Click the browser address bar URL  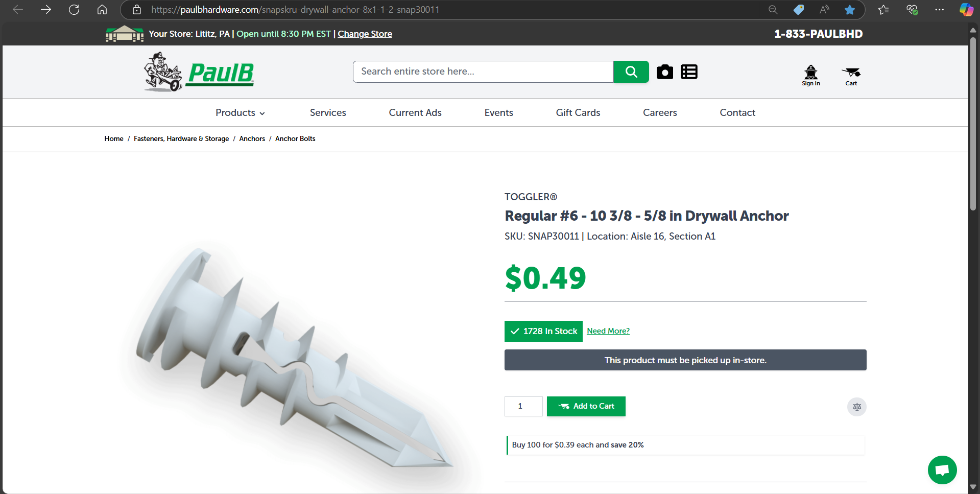click(295, 10)
